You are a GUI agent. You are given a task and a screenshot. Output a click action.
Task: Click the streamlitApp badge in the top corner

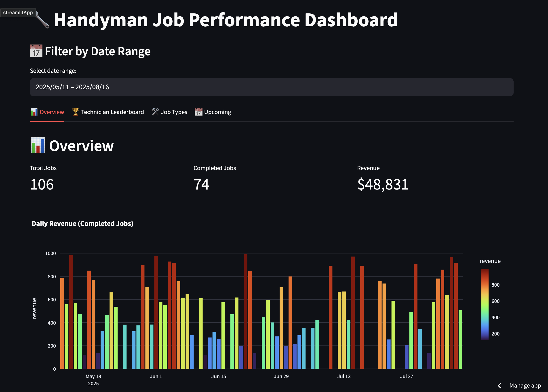pyautogui.click(x=18, y=13)
